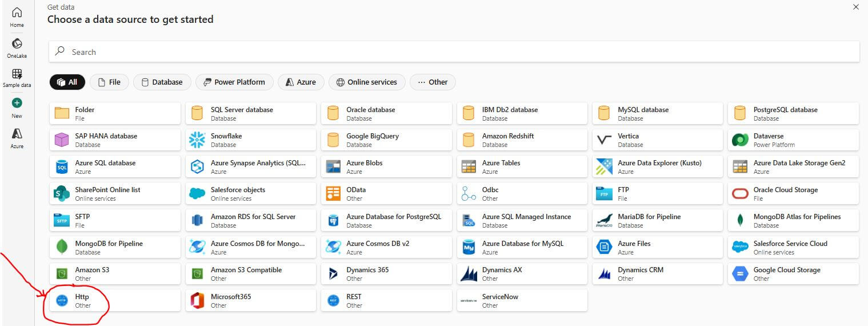
Task: Close the Get data dialog
Action: [x=855, y=7]
